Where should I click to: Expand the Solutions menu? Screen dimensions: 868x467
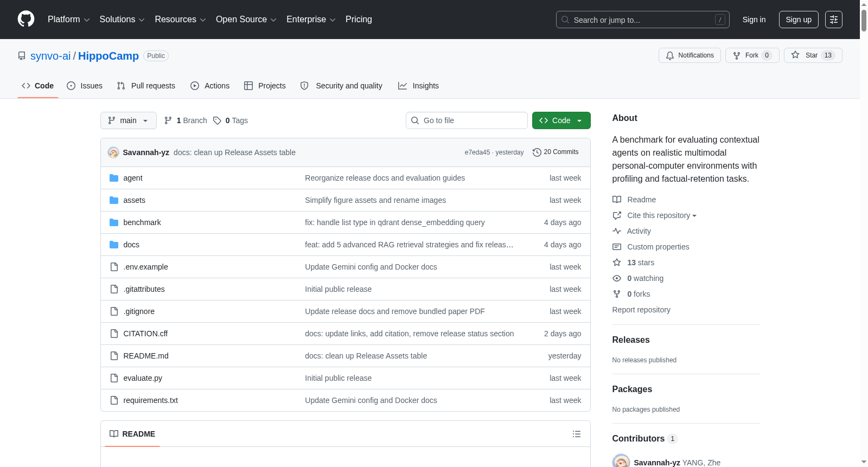122,20
